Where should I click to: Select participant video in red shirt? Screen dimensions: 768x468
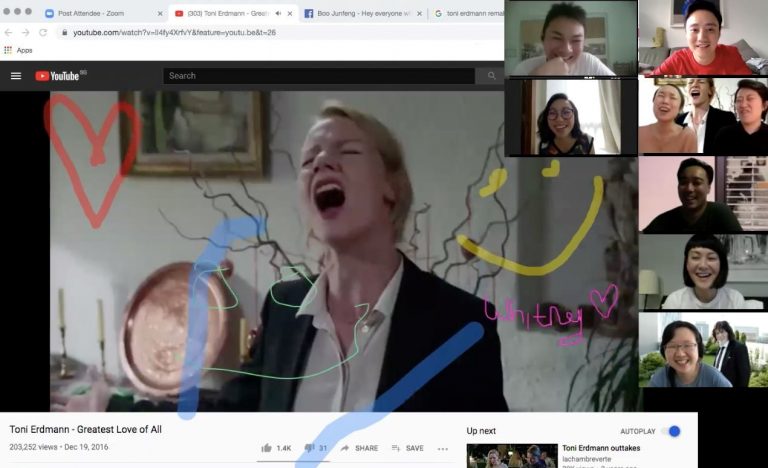[703, 38]
